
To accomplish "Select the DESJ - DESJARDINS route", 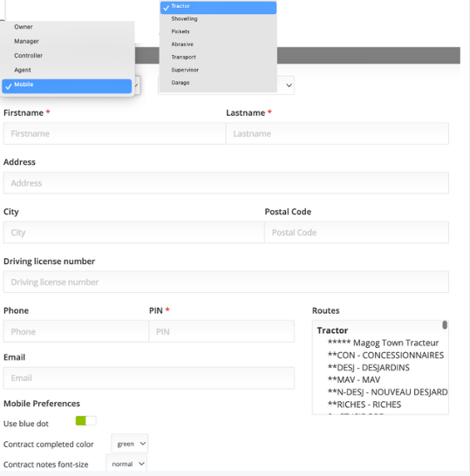I will [369, 368].
